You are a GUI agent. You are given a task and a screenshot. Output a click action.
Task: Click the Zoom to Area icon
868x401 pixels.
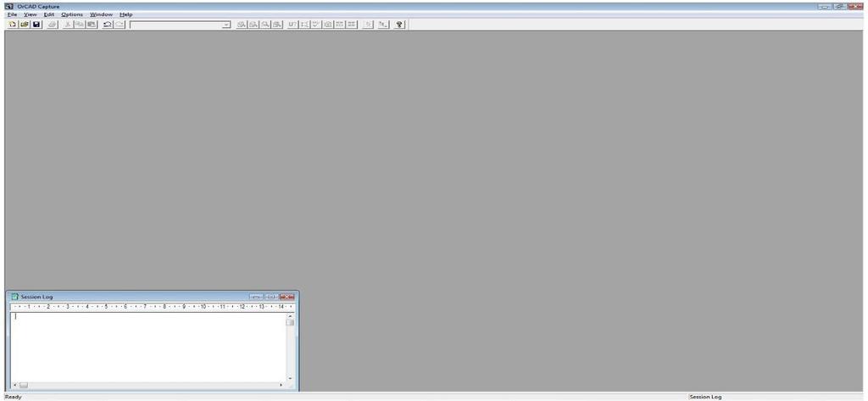point(265,25)
